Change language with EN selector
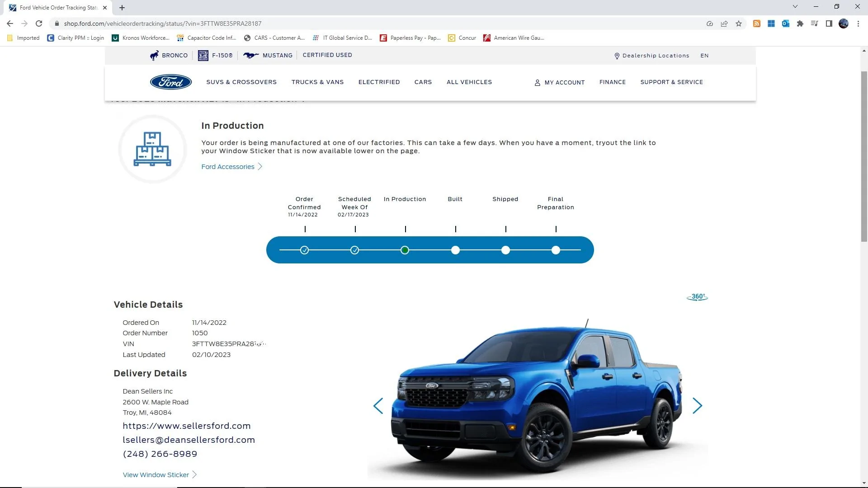 704,56
